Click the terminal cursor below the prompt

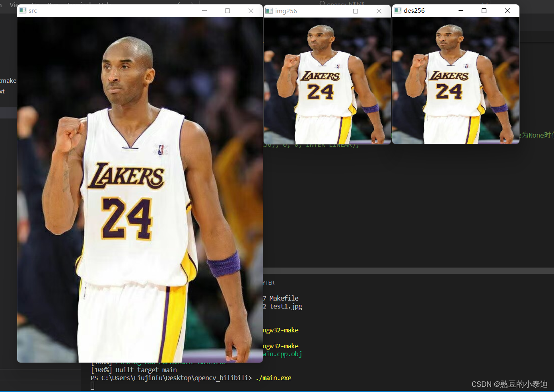93,386
